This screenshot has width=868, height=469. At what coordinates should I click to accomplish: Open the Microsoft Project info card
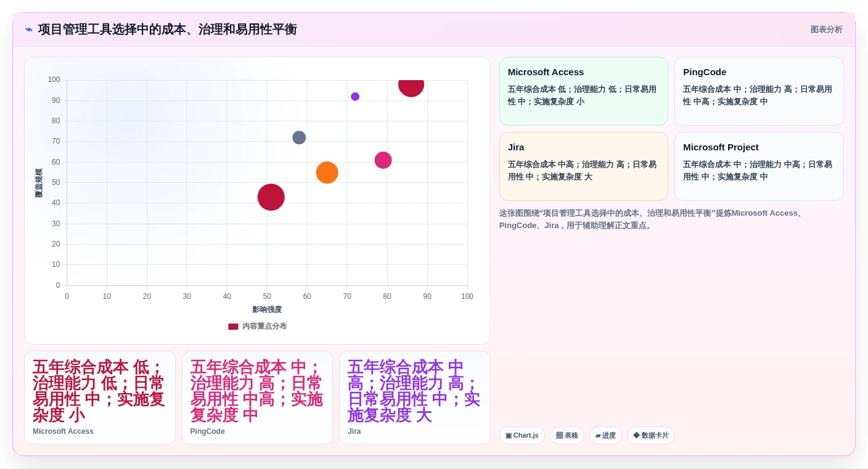coord(759,166)
